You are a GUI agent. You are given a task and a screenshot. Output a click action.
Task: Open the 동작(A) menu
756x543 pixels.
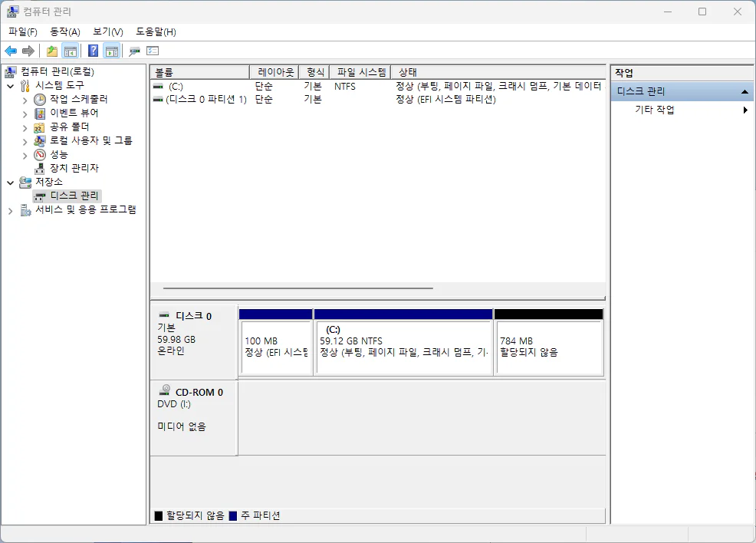tap(65, 31)
